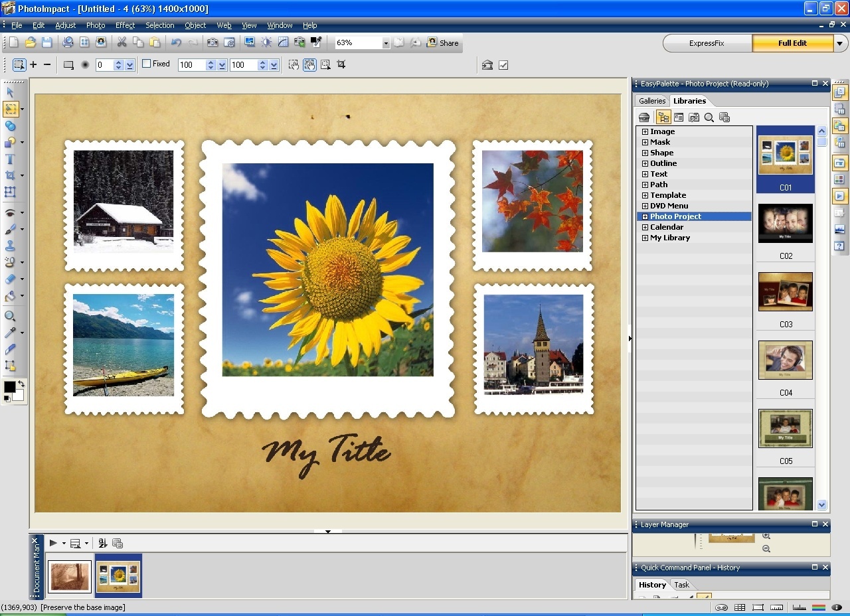
Task: Select the Standard Selection tool
Action: (x=10, y=109)
